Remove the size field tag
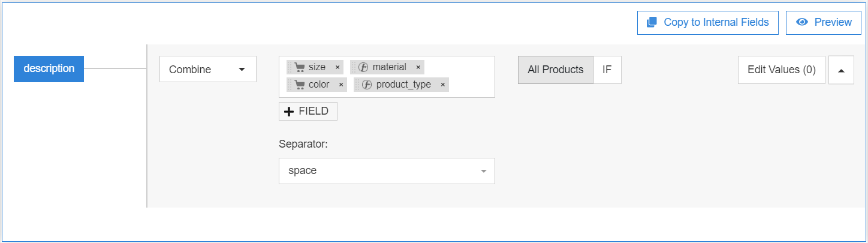 point(337,67)
